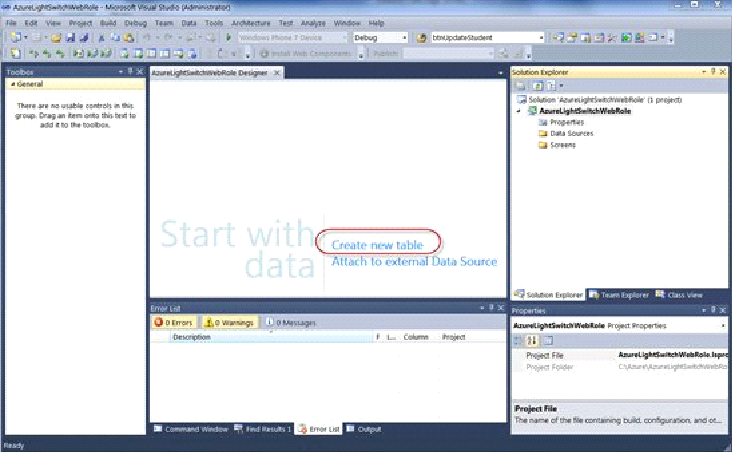Click Attach to external Data Source link
This screenshot has width=732, height=452.
coord(414,262)
